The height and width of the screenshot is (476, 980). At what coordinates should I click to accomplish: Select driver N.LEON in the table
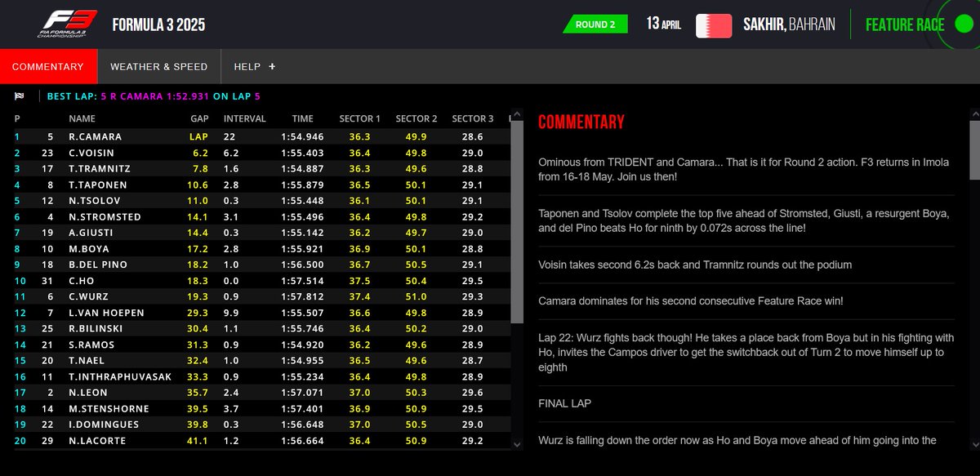[88, 393]
